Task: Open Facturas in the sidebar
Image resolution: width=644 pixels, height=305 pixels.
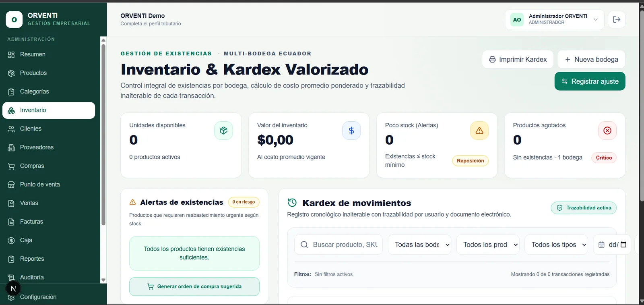Action: click(49, 222)
